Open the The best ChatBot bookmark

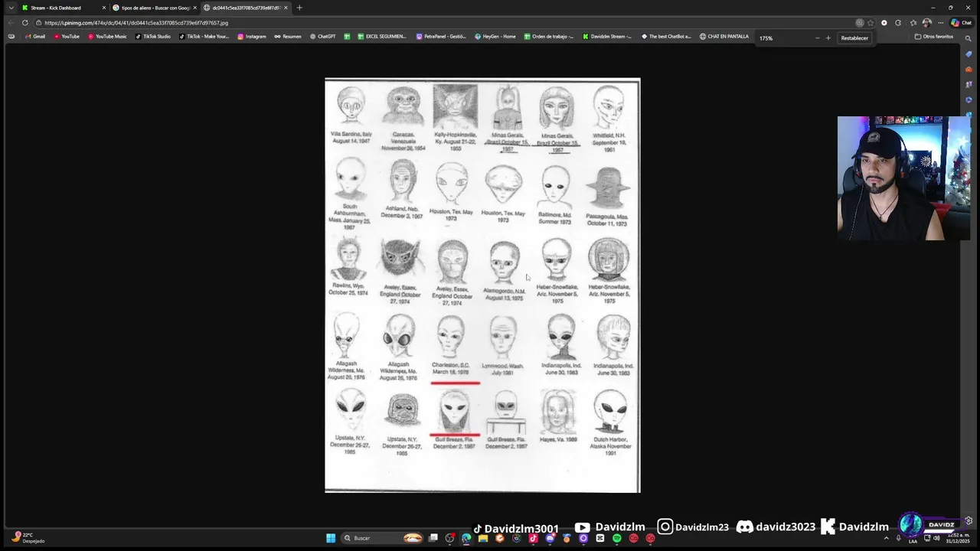[x=666, y=37]
